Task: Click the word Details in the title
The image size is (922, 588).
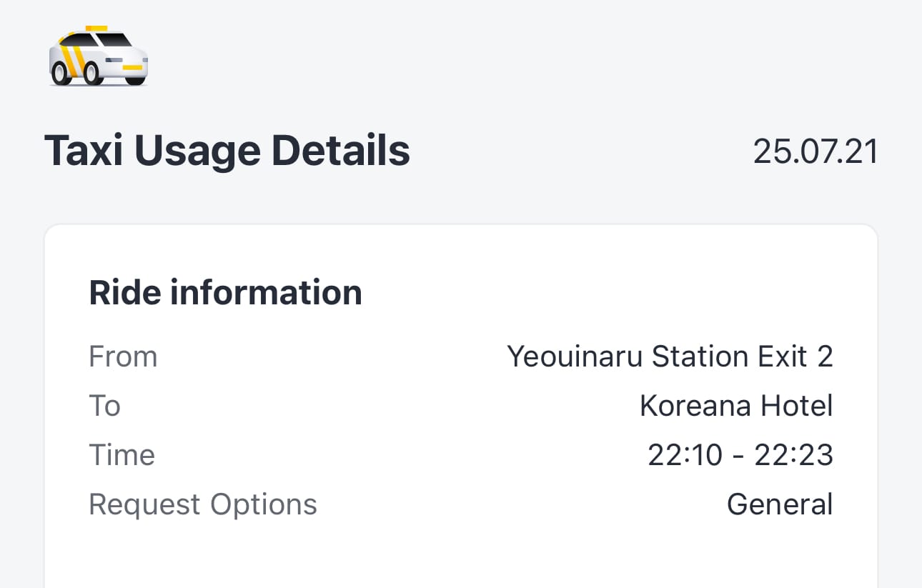Action: pyautogui.click(x=340, y=151)
